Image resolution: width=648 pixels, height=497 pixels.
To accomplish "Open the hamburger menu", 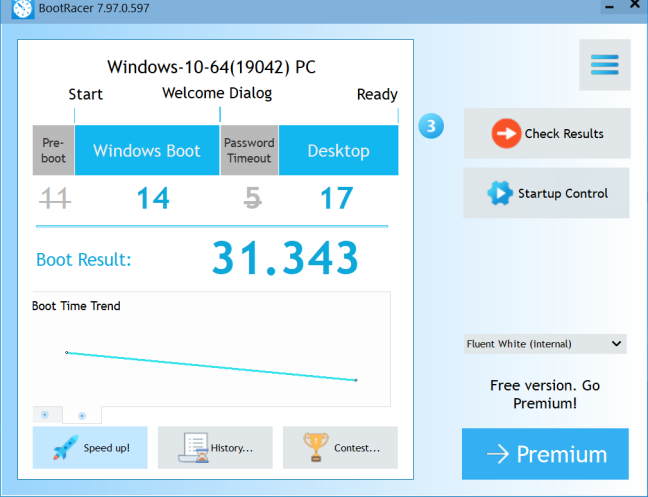I will point(605,65).
